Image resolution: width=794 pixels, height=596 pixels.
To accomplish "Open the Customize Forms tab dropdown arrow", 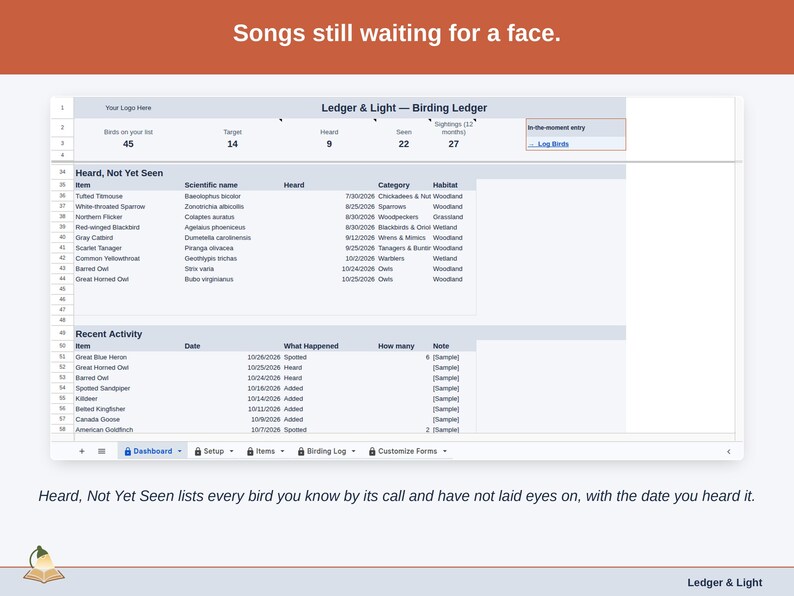I will [445, 451].
